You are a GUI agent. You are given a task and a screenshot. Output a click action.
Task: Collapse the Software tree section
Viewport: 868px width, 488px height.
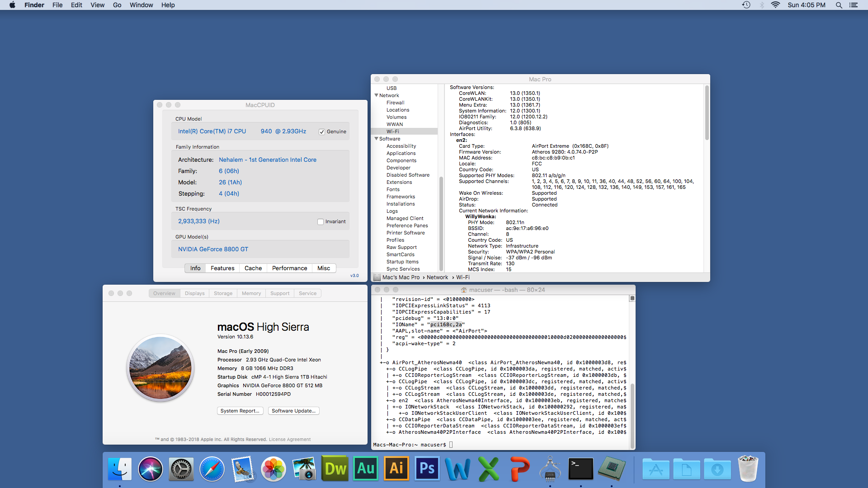tap(376, 139)
